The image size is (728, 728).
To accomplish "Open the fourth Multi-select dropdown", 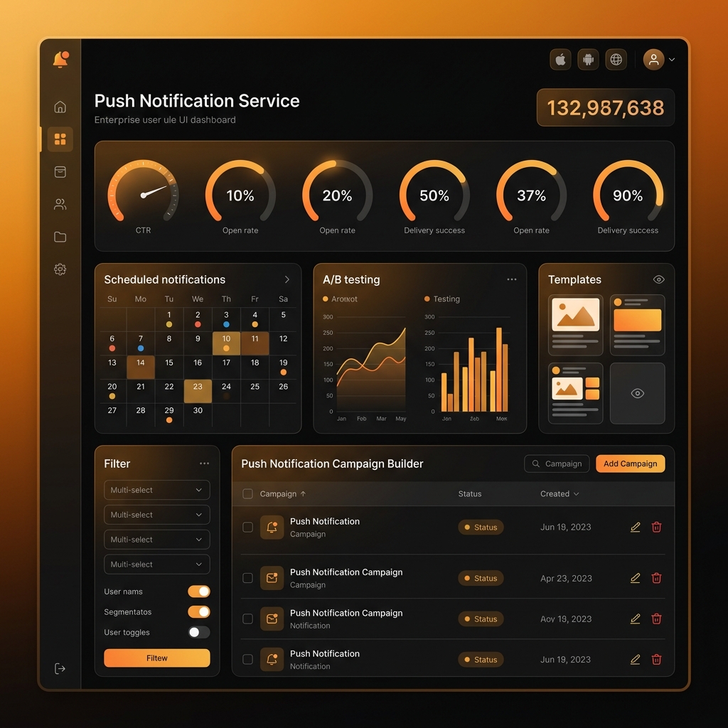I will (157, 564).
